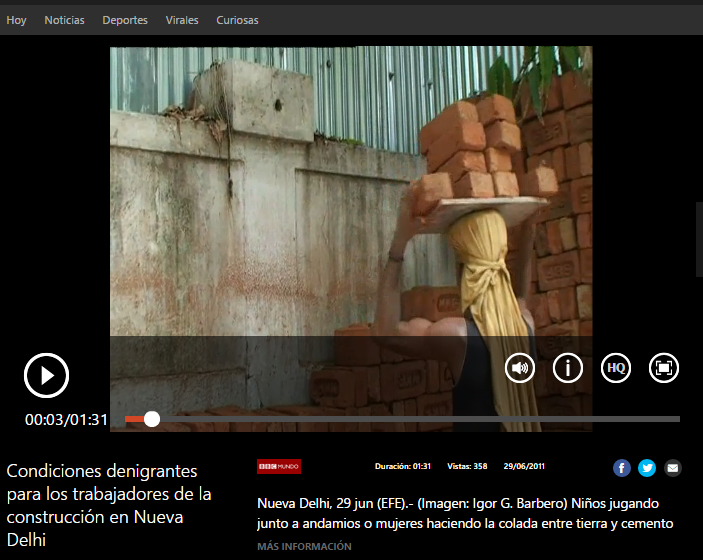The height and width of the screenshot is (560, 703).
Task: Mute the video volume
Action: (x=519, y=368)
